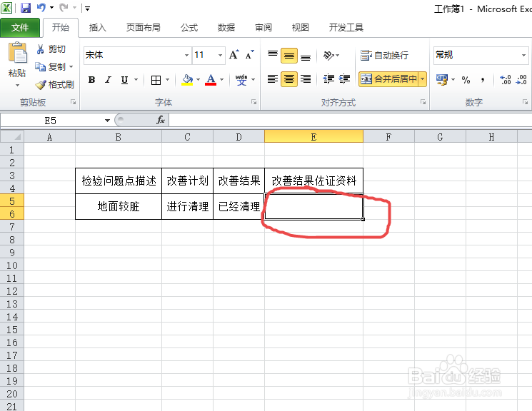Click the formula bar input

point(350,121)
